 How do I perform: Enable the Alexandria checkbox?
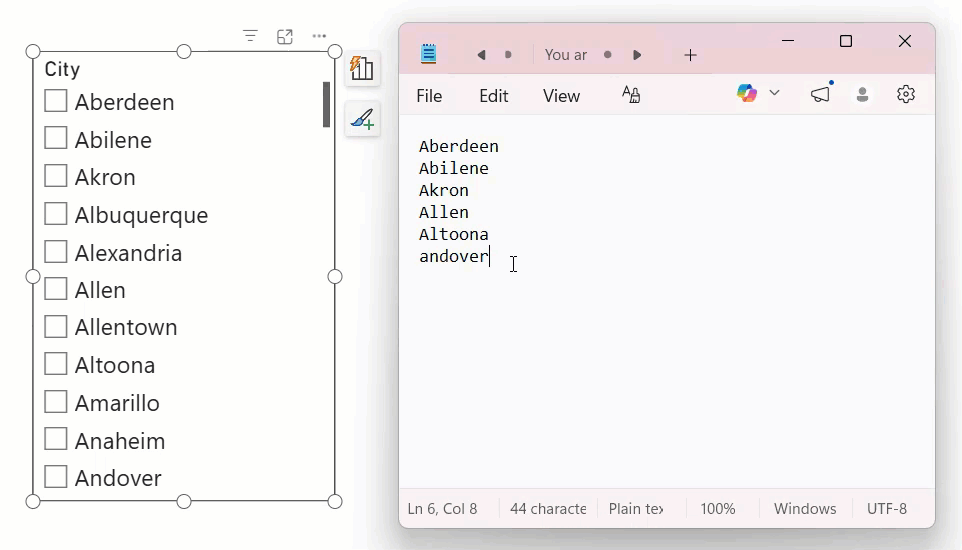56,252
